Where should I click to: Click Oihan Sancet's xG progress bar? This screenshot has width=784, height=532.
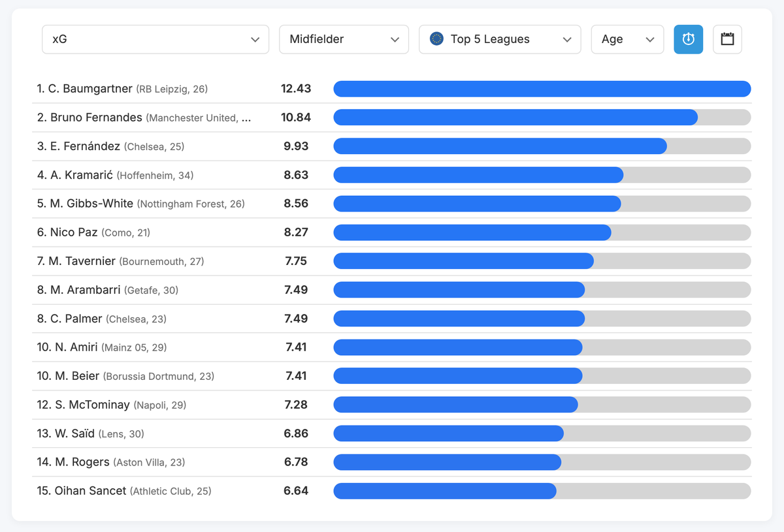coord(542,491)
